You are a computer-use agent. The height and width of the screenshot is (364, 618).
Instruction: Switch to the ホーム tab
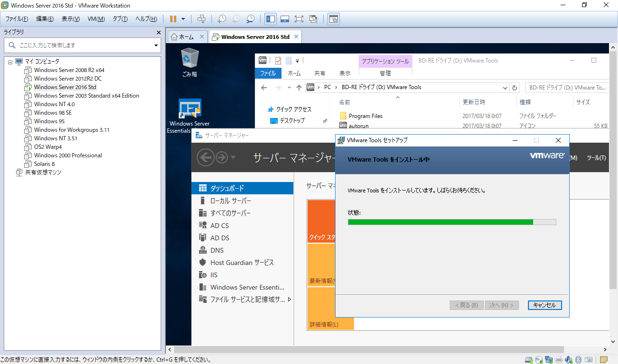(182, 36)
